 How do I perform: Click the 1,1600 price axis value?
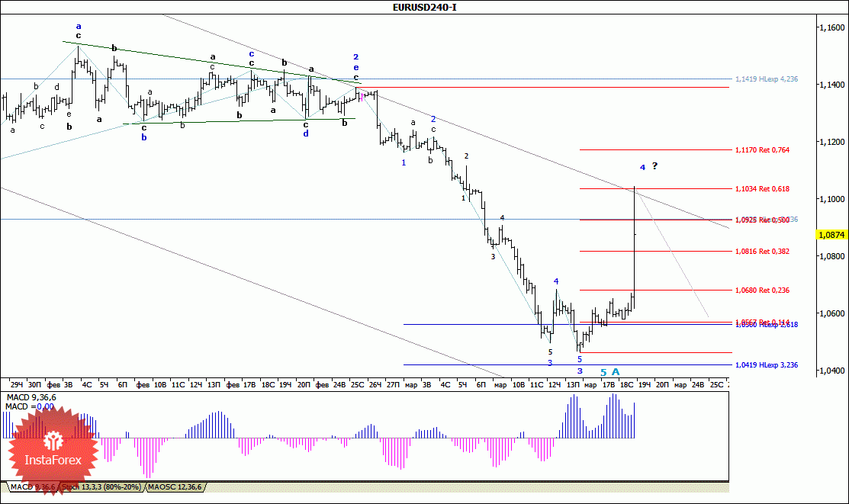[832, 27]
